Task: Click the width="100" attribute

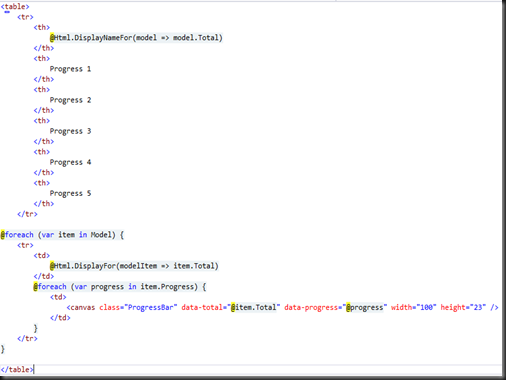Action: tap(414, 307)
